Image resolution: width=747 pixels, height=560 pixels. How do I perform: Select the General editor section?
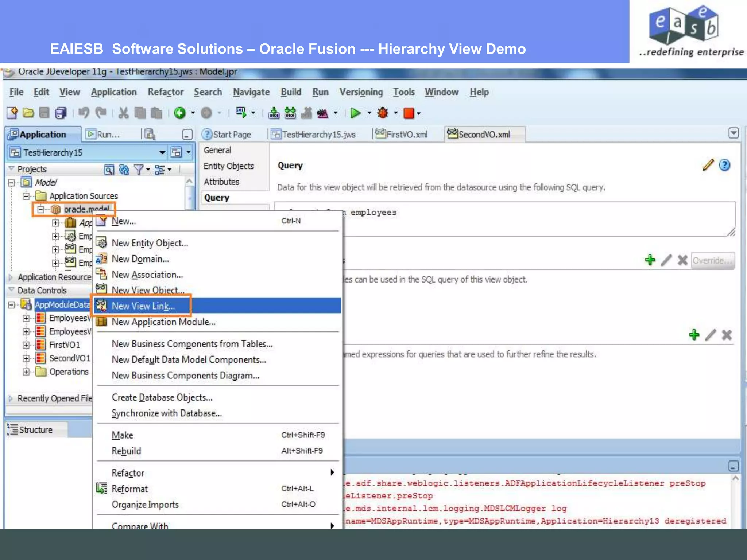click(x=217, y=150)
